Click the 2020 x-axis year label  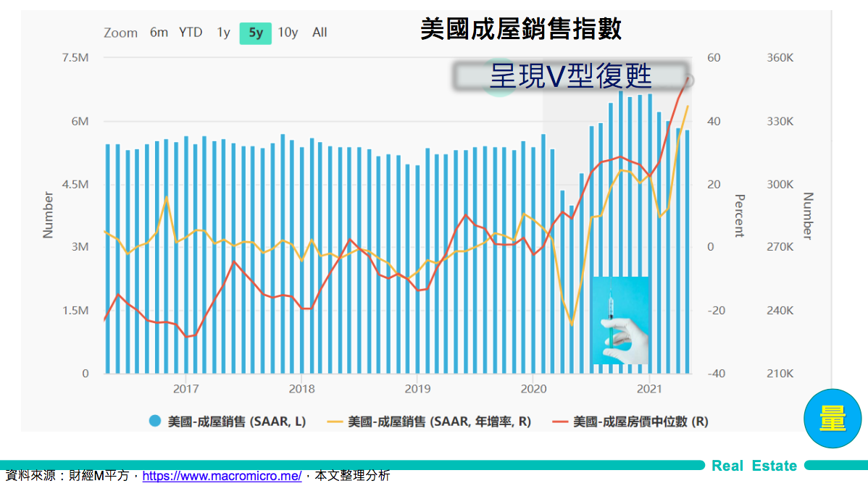pos(533,388)
